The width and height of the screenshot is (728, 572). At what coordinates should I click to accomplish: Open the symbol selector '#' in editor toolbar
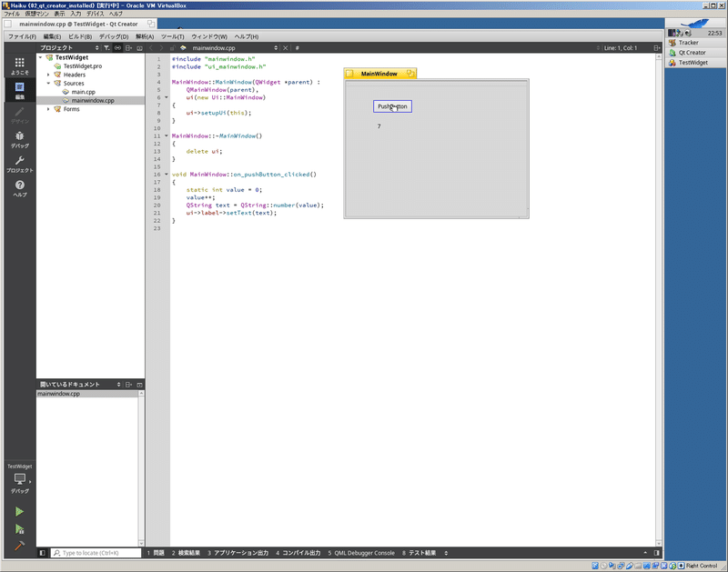point(298,48)
